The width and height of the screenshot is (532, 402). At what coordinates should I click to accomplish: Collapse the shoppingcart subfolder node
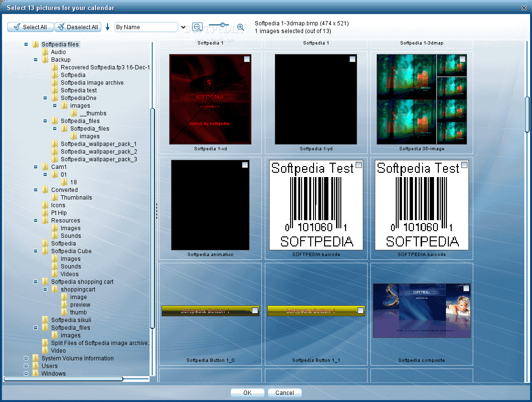click(45, 289)
